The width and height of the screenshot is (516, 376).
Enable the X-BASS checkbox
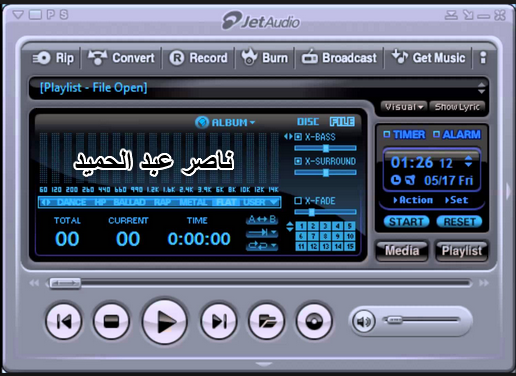pos(298,137)
